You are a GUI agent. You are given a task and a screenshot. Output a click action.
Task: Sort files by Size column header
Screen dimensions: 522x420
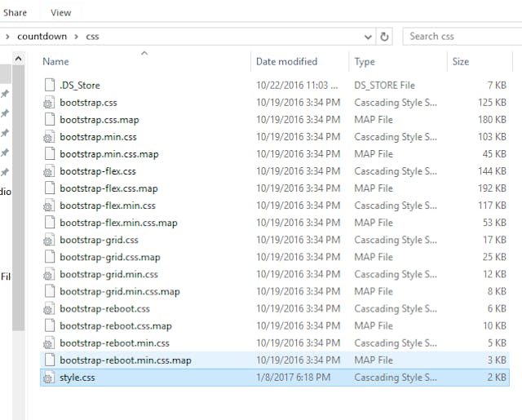click(461, 62)
